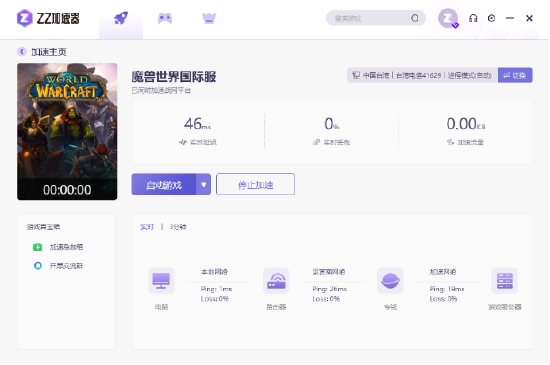Click the router icon in network diagram
This screenshot has width=550, height=365.
click(x=276, y=281)
